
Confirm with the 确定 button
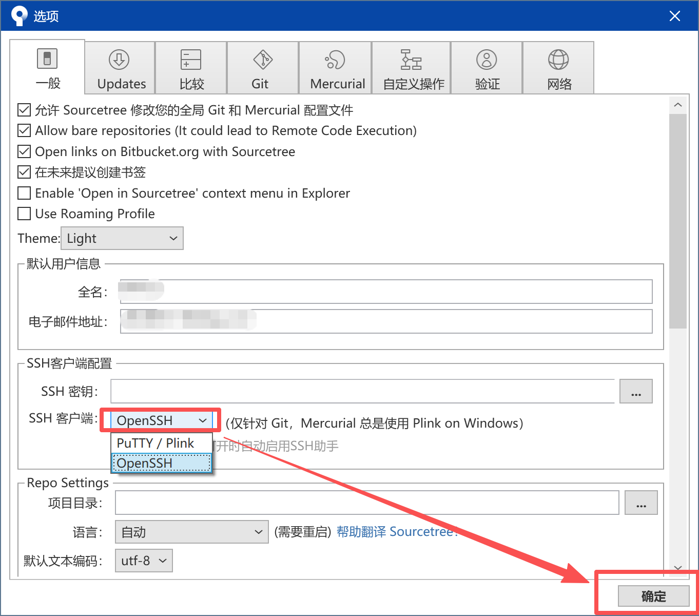coord(653,596)
